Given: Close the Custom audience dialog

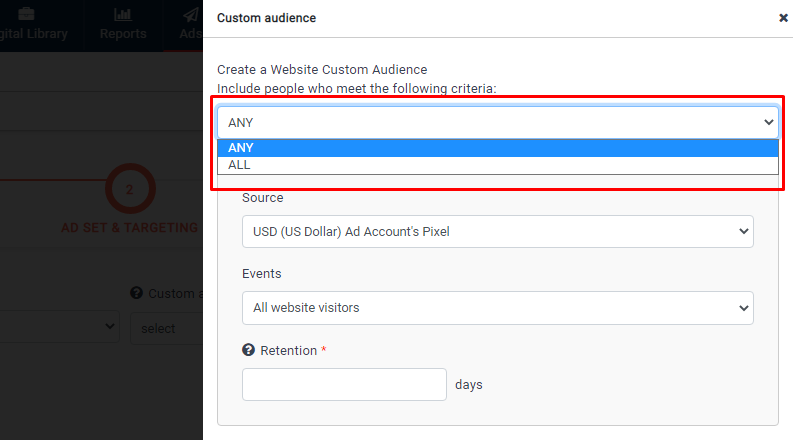Looking at the screenshot, I should coord(782,18).
